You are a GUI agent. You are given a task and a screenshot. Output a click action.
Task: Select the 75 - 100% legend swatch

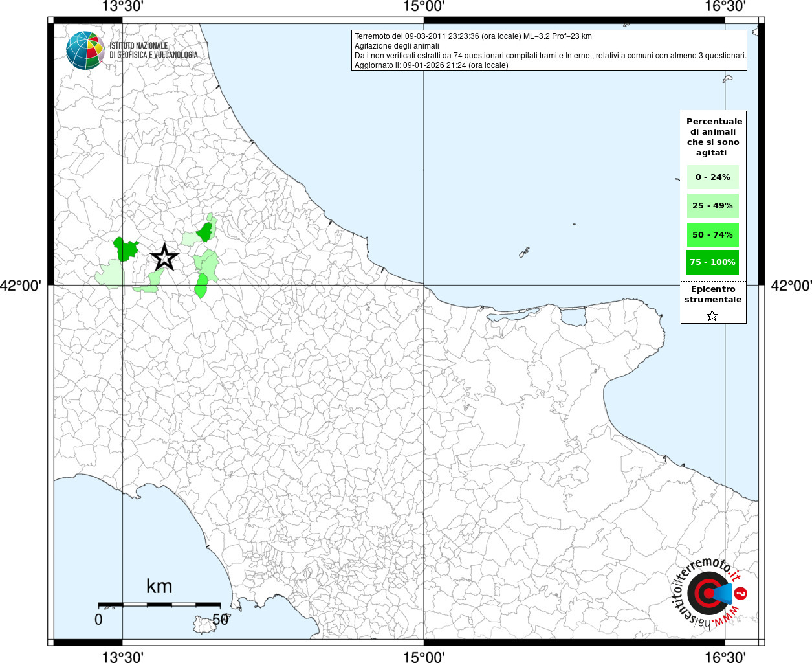(x=712, y=262)
